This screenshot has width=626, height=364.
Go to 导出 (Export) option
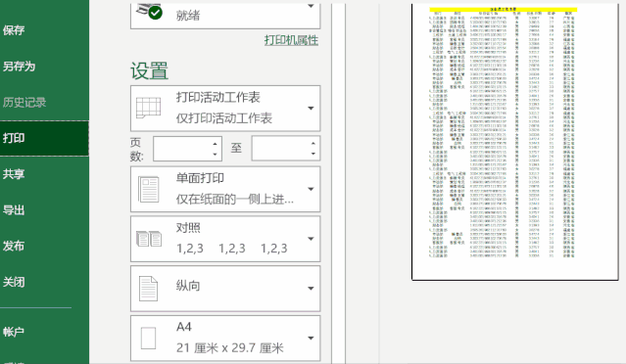click(x=14, y=210)
